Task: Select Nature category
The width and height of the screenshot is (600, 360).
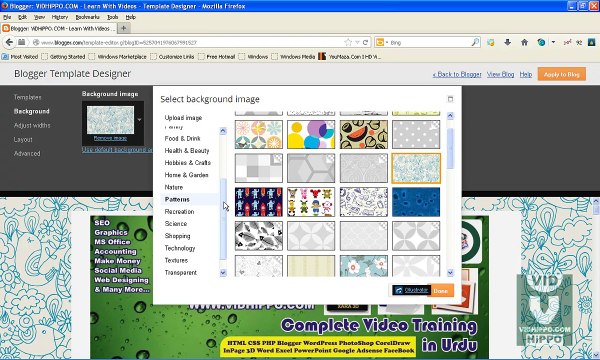Action: point(174,187)
